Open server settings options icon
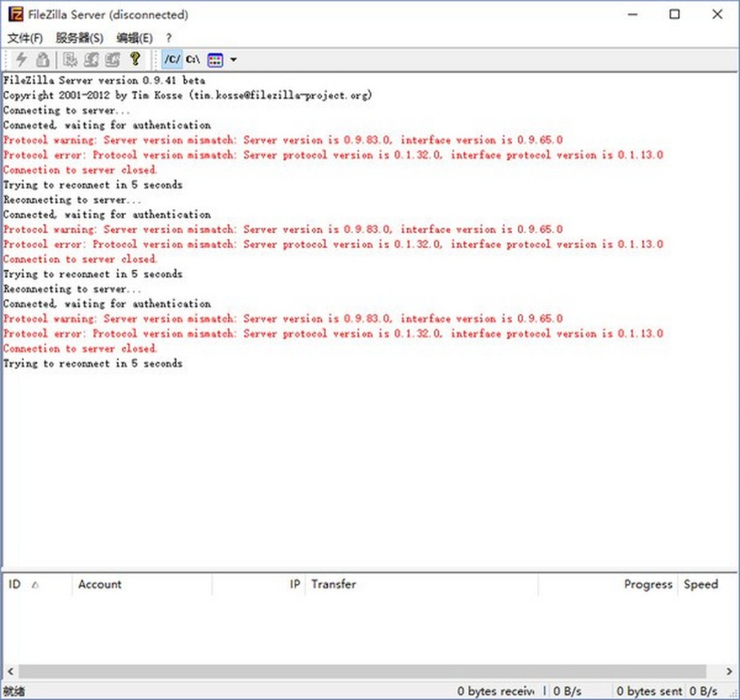Screen dimensions: 740x700 click(69, 60)
